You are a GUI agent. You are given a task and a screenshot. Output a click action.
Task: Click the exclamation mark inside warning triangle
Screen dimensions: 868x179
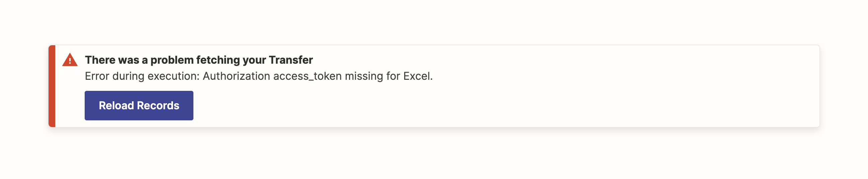(70, 61)
